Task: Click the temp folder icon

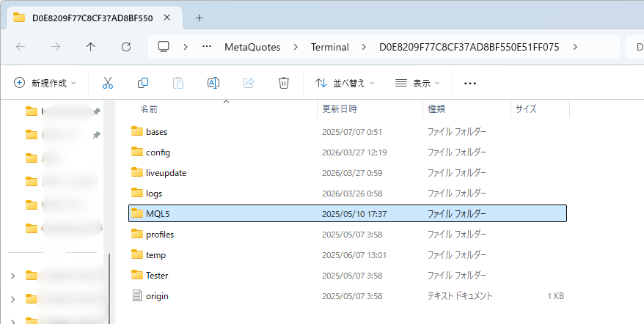Action: coord(136,254)
